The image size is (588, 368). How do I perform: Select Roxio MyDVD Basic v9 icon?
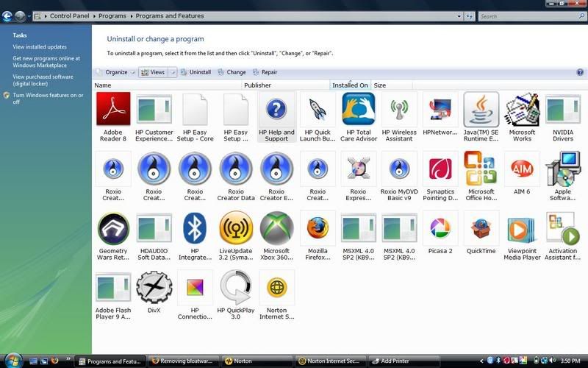click(x=399, y=169)
